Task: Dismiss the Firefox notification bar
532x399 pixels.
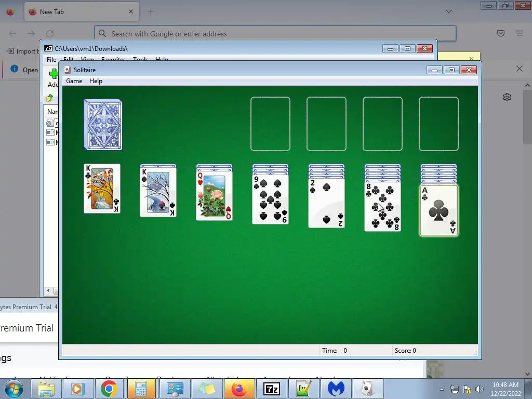Action: tap(520, 69)
